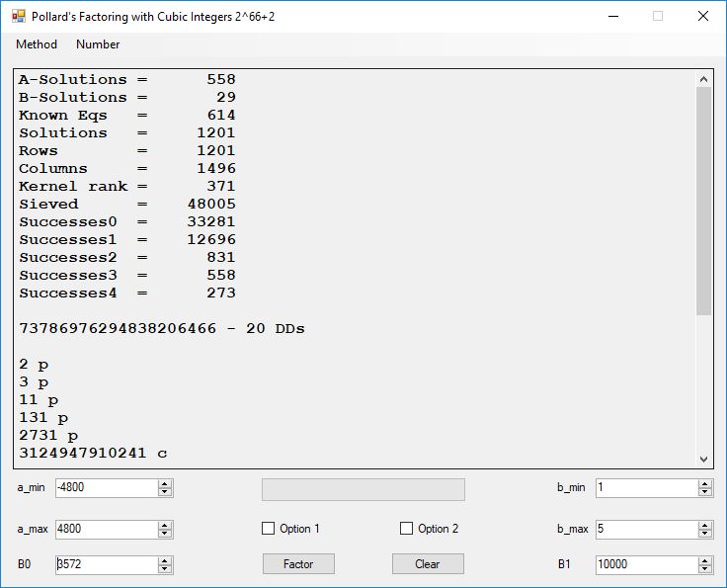
Task: Click the number 73786976294838206466 line
Action: [x=162, y=329]
